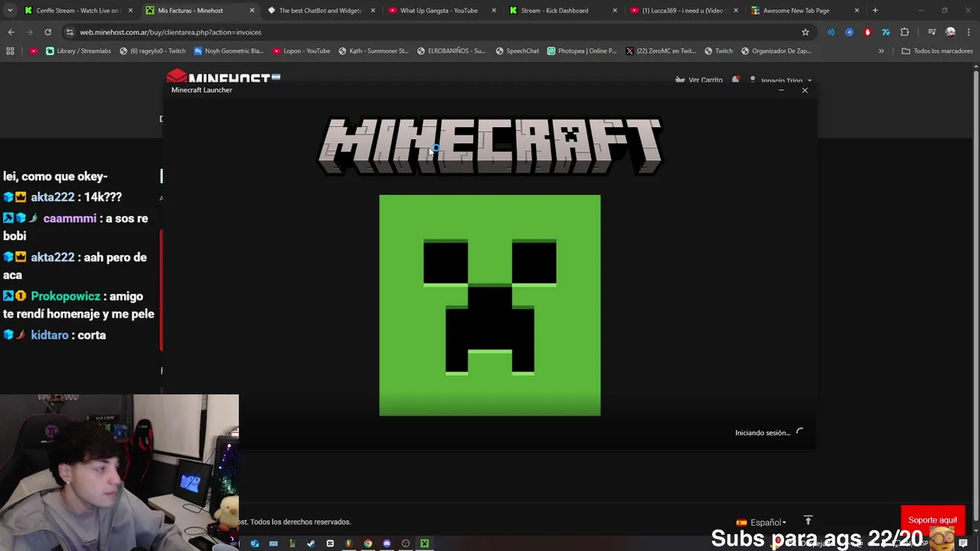Go back to the previous page

[x=11, y=32]
